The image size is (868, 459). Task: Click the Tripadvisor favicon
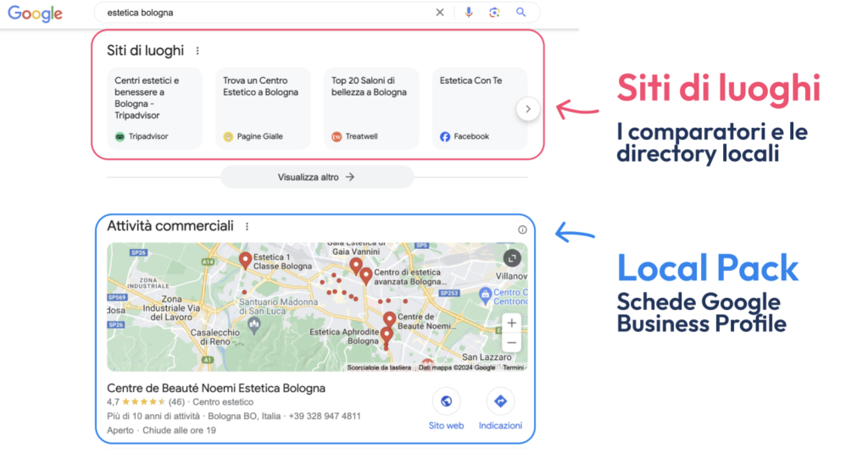120,136
